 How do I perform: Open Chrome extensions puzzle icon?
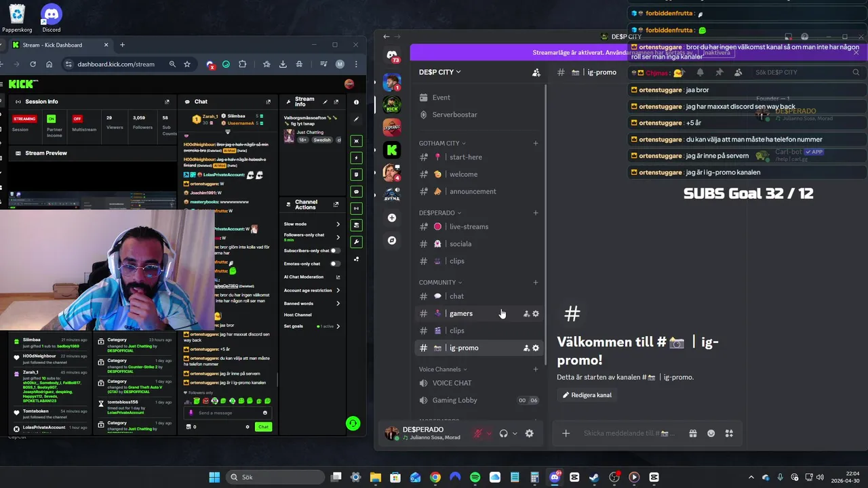click(x=242, y=64)
